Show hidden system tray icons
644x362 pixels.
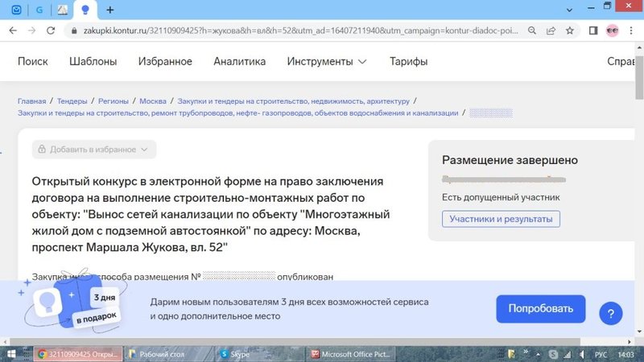coord(538,354)
